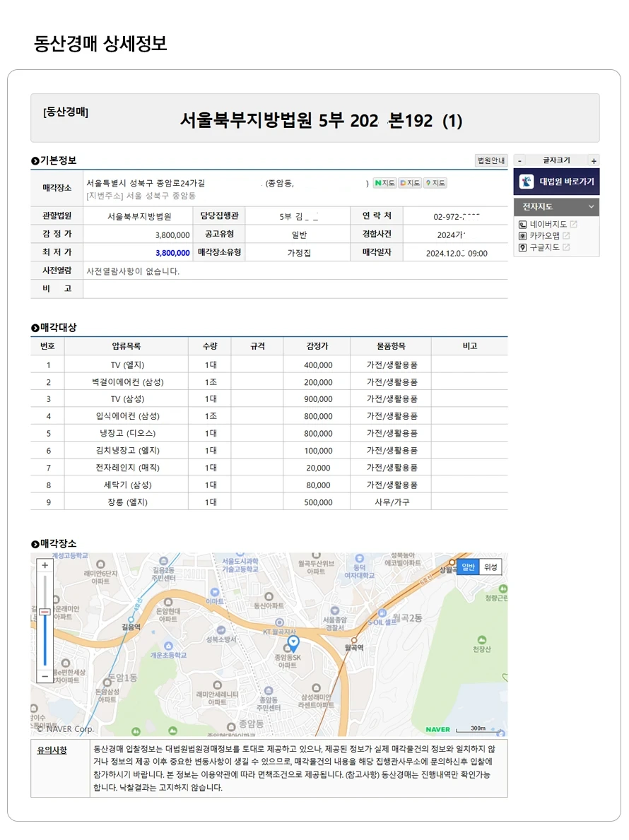This screenshot has height=840, width=629.
Task: Decrease font size with the minus button
Action: [x=520, y=160]
